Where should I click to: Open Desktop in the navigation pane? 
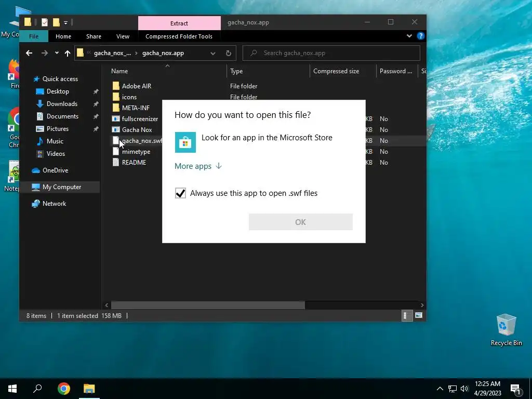pyautogui.click(x=58, y=91)
